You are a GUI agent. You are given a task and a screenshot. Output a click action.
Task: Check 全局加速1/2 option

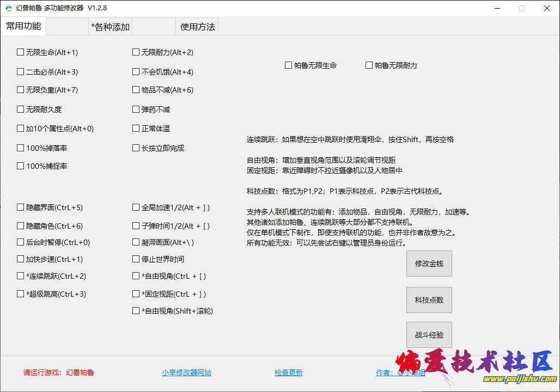136,207
